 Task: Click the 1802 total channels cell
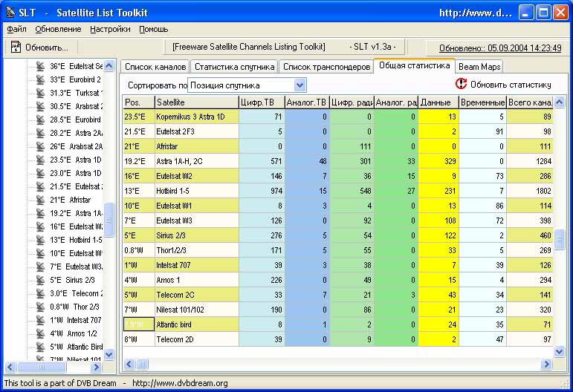(530, 191)
